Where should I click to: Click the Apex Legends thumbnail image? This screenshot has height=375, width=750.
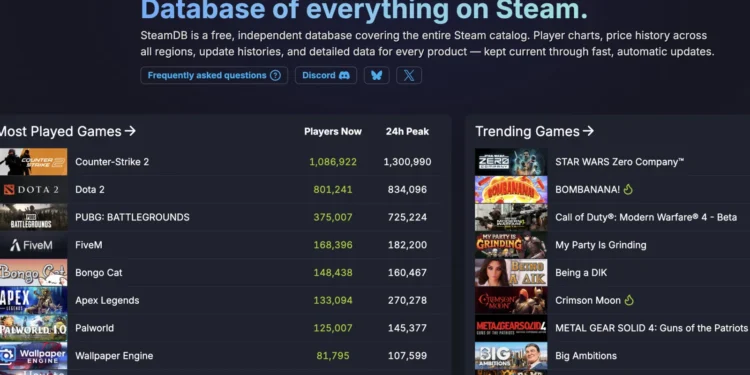click(33, 300)
